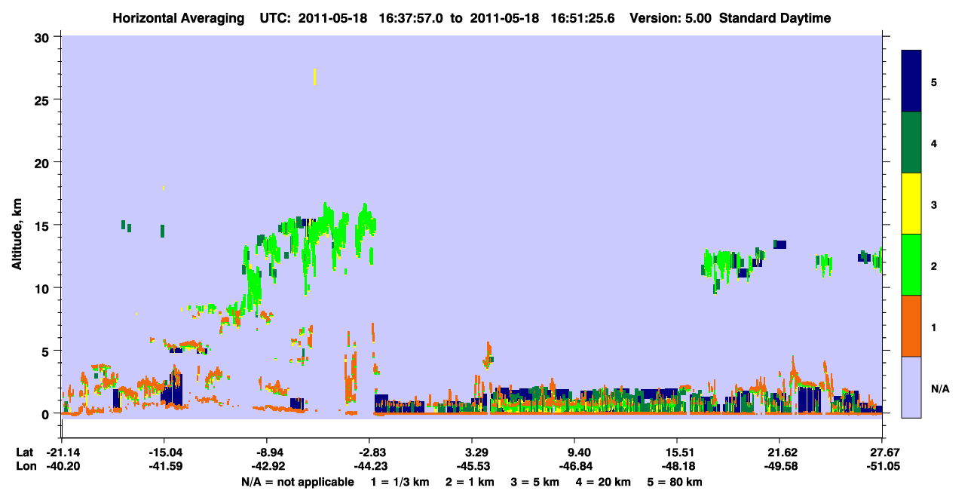Click longitude value -40.20
The image size is (980, 503).
[61, 467]
